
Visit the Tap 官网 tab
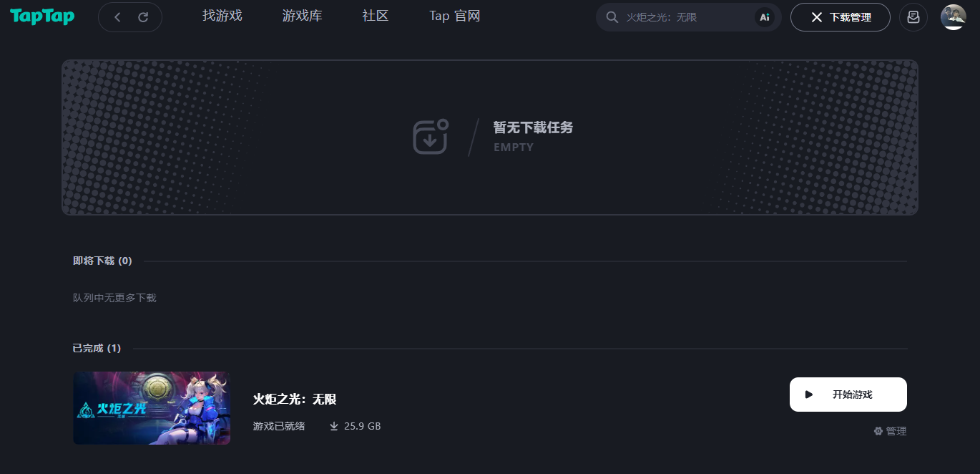pyautogui.click(x=455, y=16)
